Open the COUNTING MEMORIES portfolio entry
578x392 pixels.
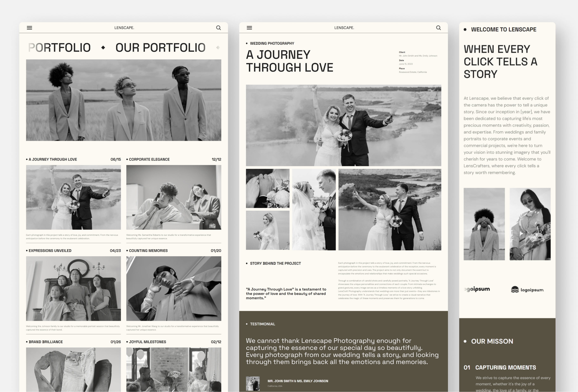[148, 250]
